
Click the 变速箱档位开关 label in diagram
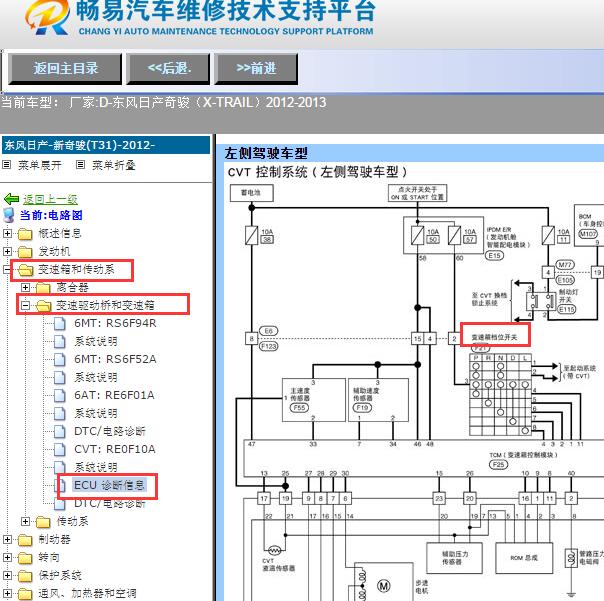pyautogui.click(x=494, y=337)
